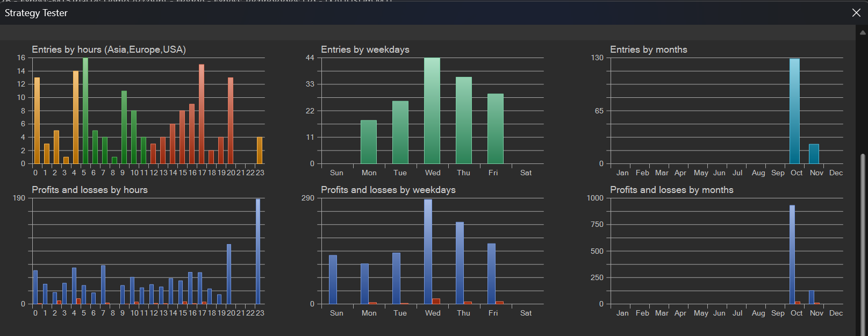The height and width of the screenshot is (336, 868).
Task: Click the Strategy Tester title text
Action: 36,13
